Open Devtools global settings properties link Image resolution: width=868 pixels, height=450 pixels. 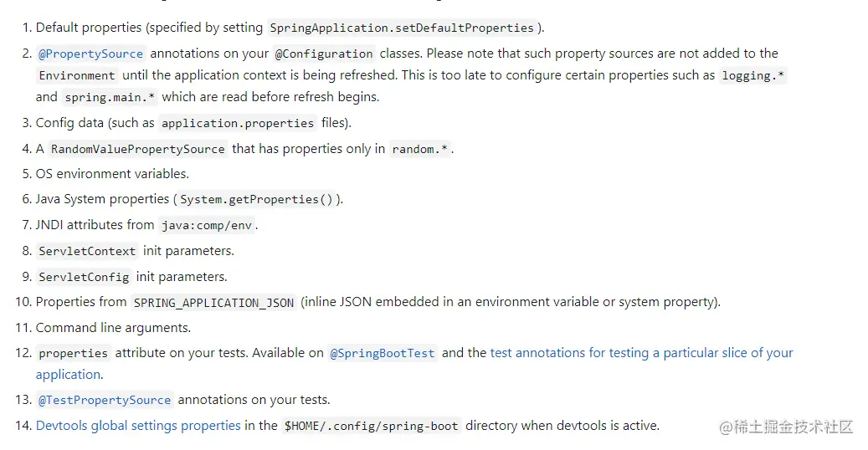pyautogui.click(x=138, y=426)
